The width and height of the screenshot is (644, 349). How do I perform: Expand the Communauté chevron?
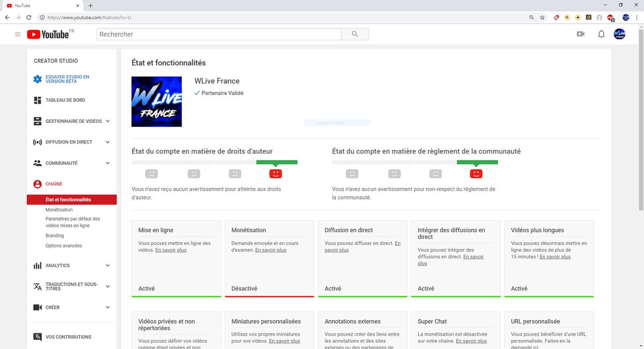(x=108, y=163)
